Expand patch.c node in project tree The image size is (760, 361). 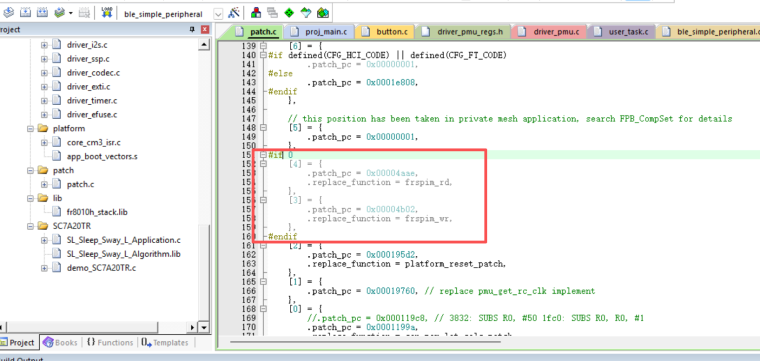pyautogui.click(x=44, y=184)
